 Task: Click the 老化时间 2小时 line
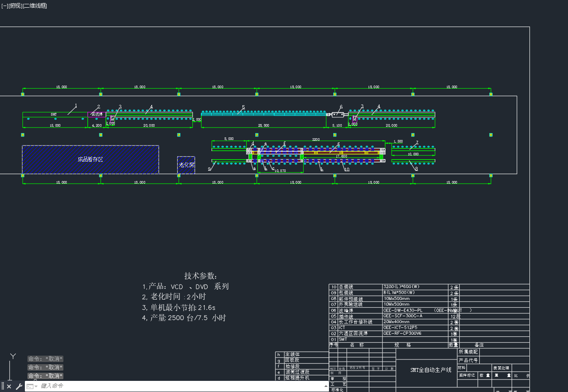pyautogui.click(x=174, y=297)
